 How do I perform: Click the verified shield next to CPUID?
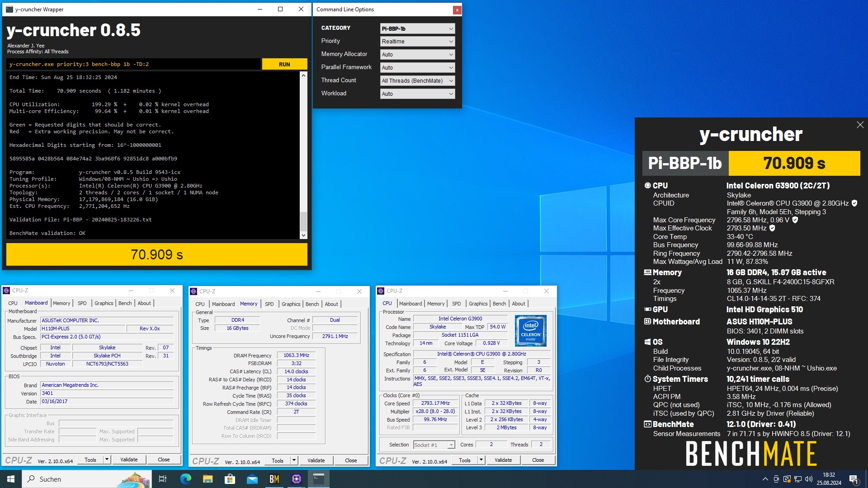click(854, 203)
